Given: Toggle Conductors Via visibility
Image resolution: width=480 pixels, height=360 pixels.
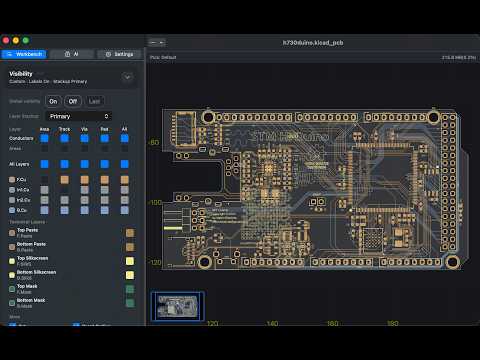Looking at the screenshot, I should [85, 138].
